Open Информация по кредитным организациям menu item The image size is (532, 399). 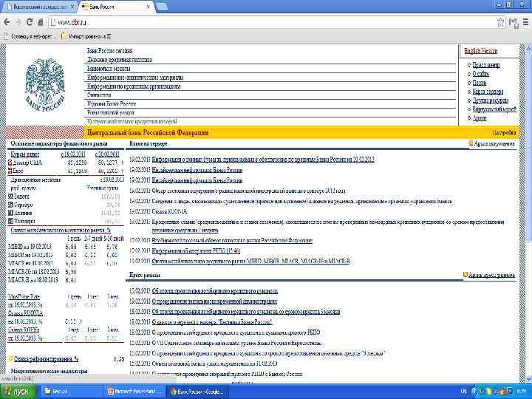coord(134,86)
